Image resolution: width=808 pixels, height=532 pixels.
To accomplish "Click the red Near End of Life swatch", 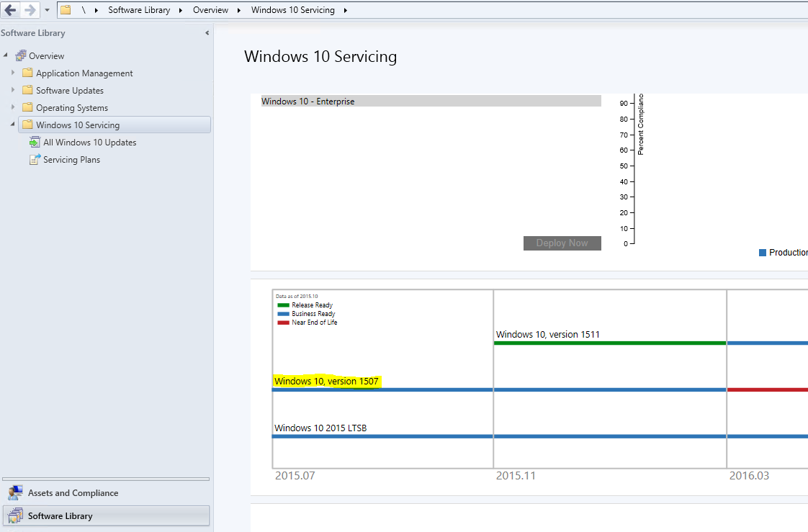I will click(284, 323).
